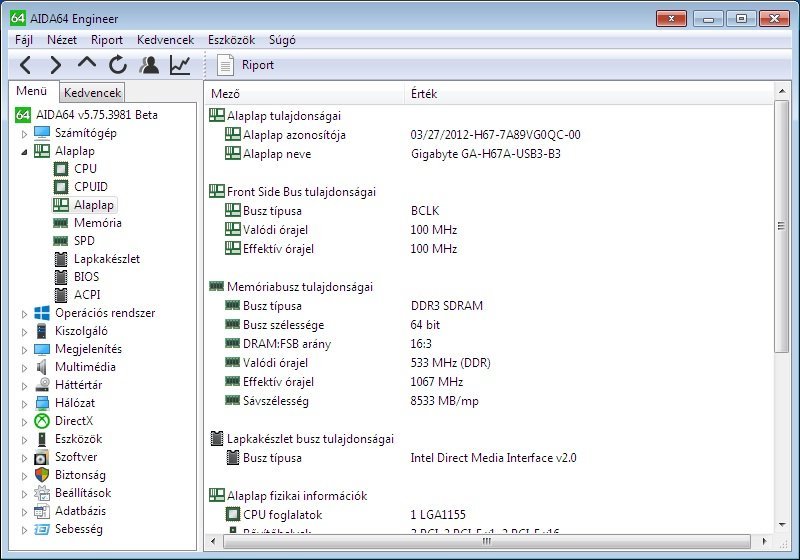The height and width of the screenshot is (560, 800).
Task: Sort by the Érték column header
Action: pyautogui.click(x=590, y=94)
